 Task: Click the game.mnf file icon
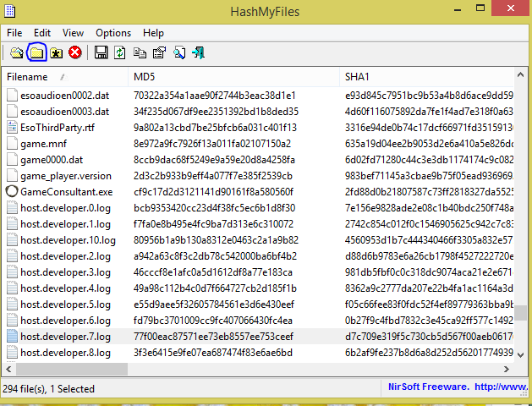pos(12,144)
